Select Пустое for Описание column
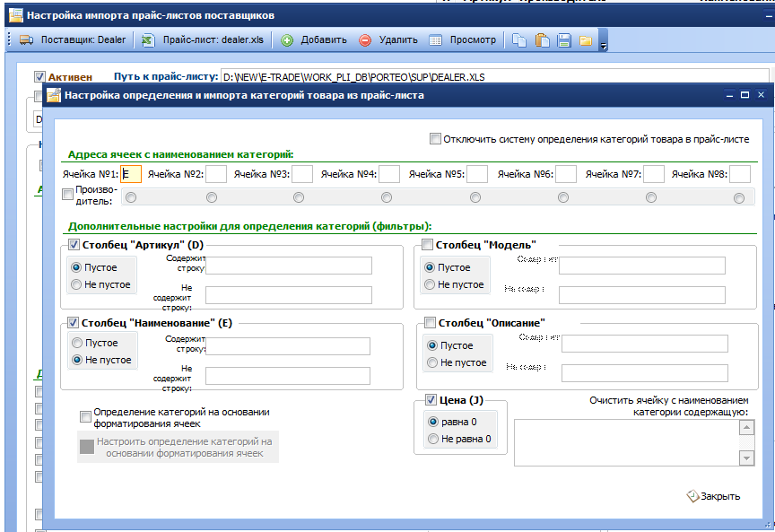This screenshot has height=532, width=775. (x=432, y=345)
